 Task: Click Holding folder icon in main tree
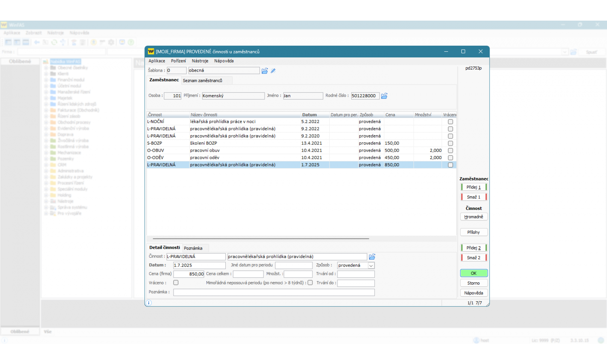click(53, 195)
